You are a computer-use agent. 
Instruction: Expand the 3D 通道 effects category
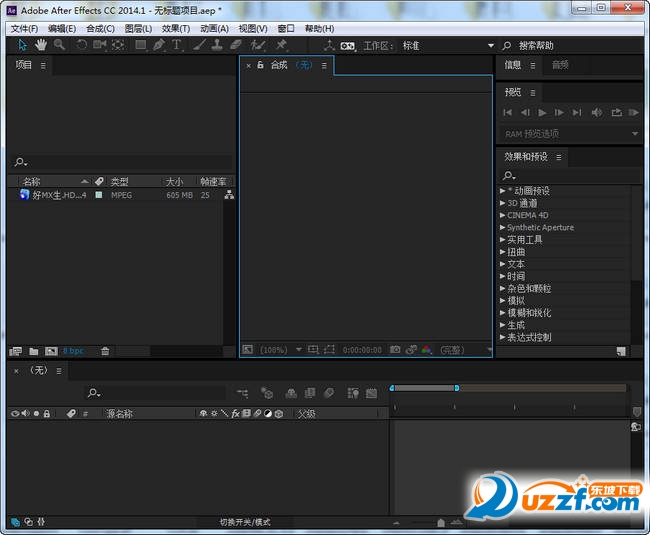[502, 203]
